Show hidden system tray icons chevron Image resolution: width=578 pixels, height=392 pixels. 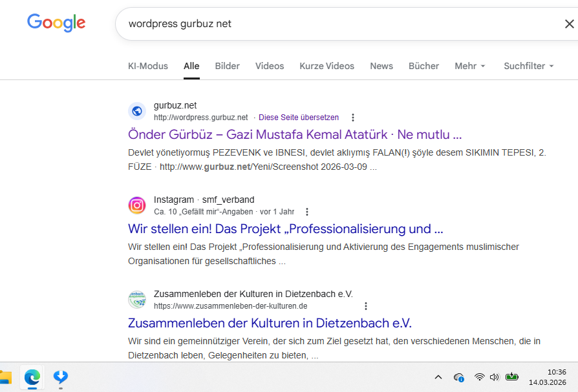[438, 377]
